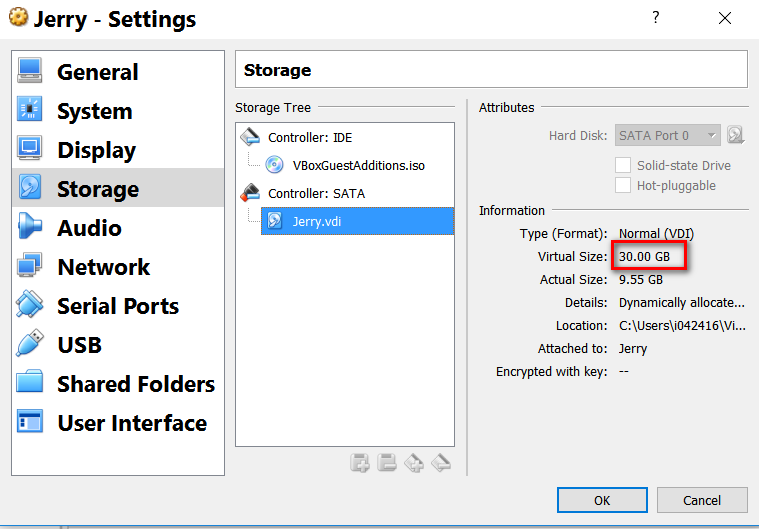Open the Hard Disk SATA Port dropdown
The height and width of the screenshot is (529, 759).
[x=668, y=135]
